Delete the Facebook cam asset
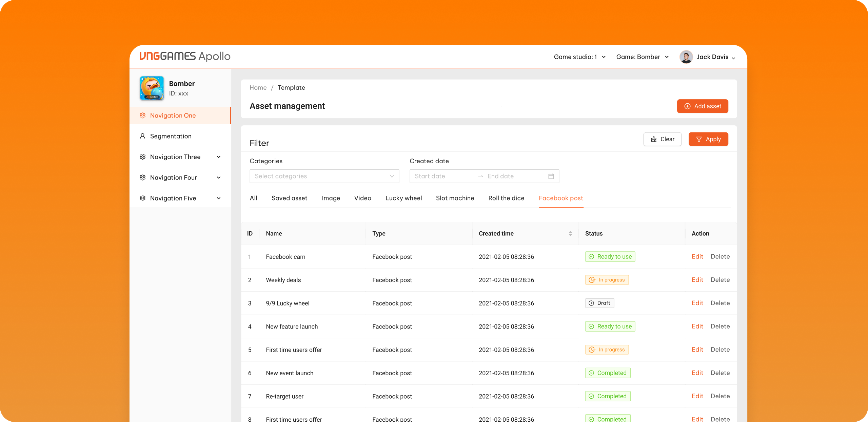 point(720,256)
